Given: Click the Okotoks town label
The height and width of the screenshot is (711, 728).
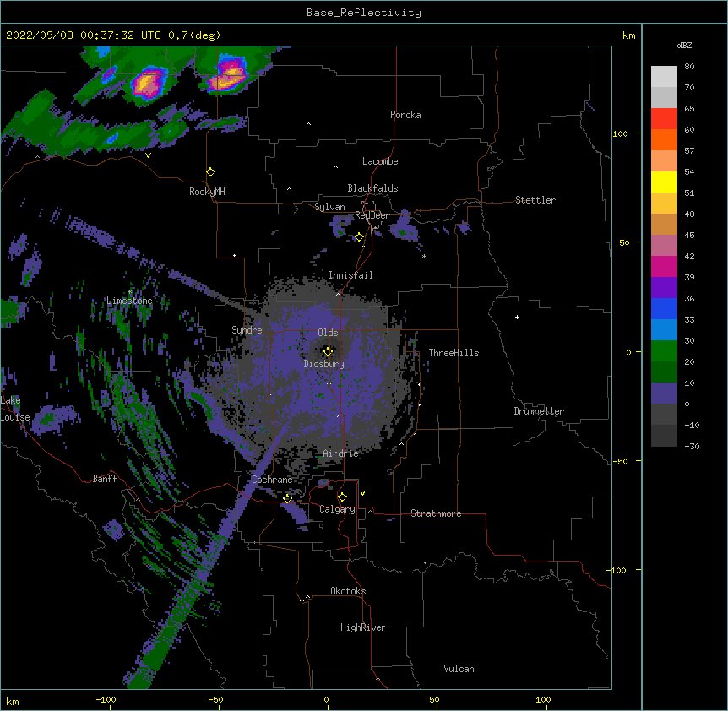Looking at the screenshot, I should (348, 591).
